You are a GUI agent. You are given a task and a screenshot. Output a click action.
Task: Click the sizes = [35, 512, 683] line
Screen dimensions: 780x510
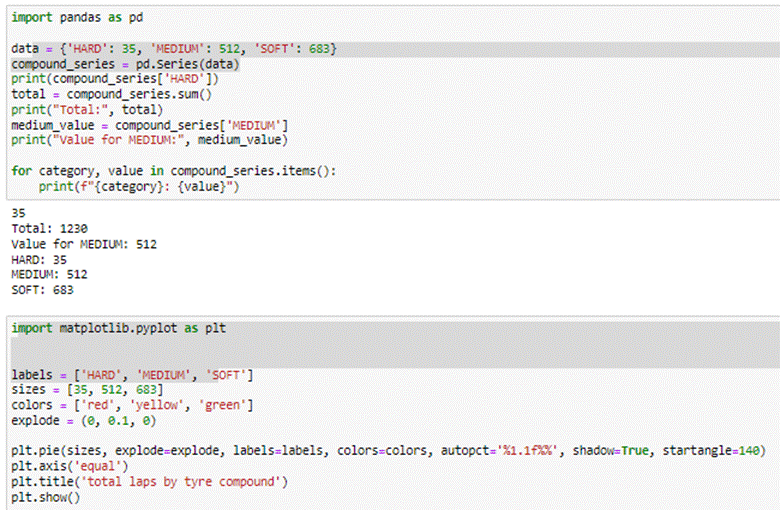pos(87,390)
